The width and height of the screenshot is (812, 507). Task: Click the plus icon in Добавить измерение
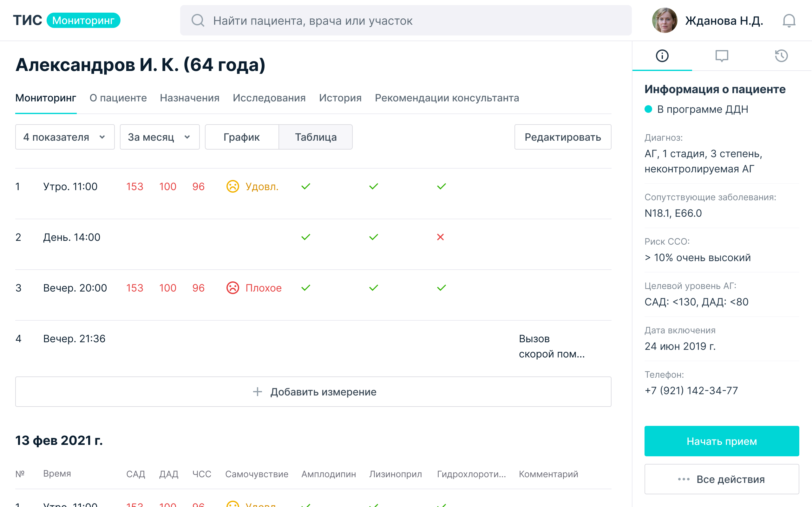pos(257,392)
